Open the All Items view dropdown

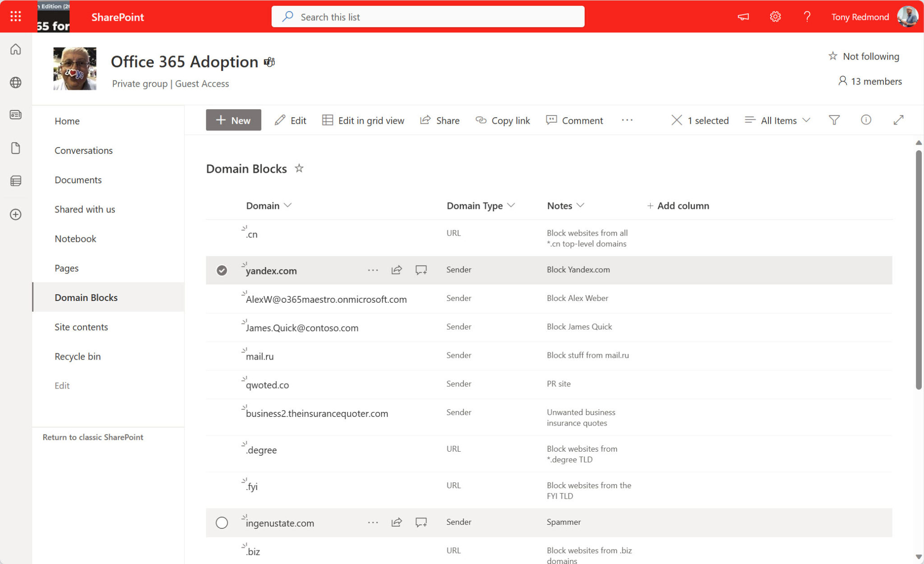point(777,120)
